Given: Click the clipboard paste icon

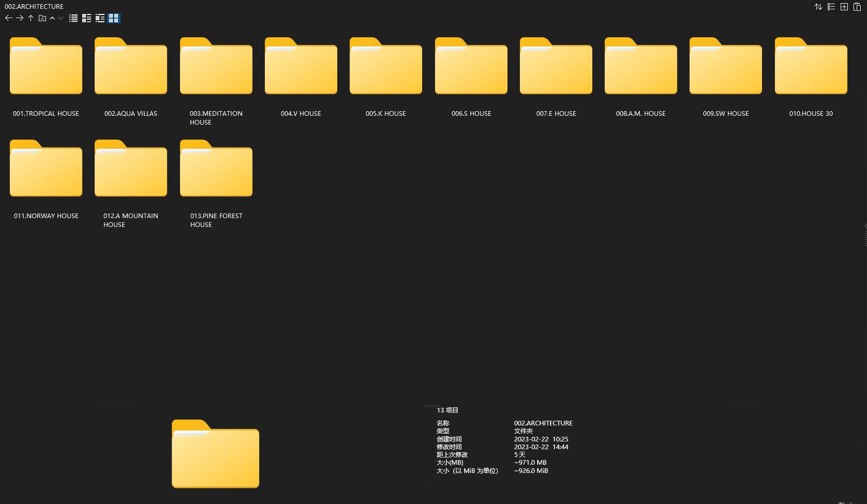Looking at the screenshot, I should 857,7.
